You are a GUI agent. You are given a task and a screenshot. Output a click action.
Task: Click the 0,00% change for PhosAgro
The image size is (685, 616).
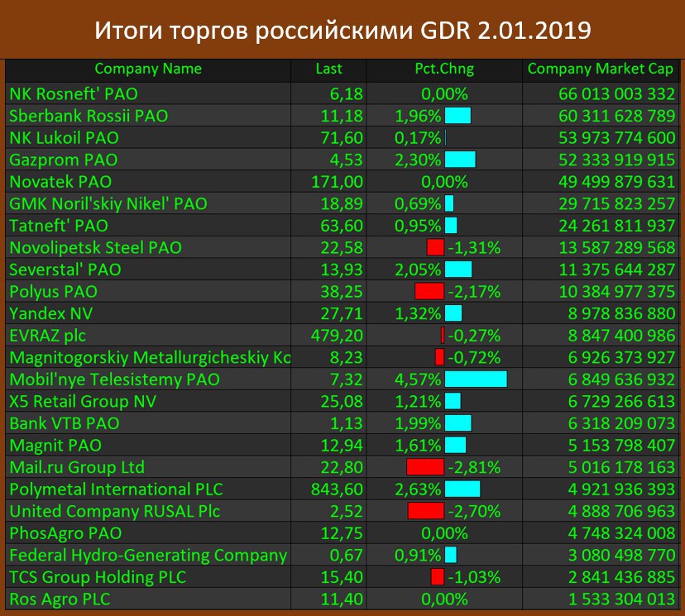pyautogui.click(x=444, y=533)
